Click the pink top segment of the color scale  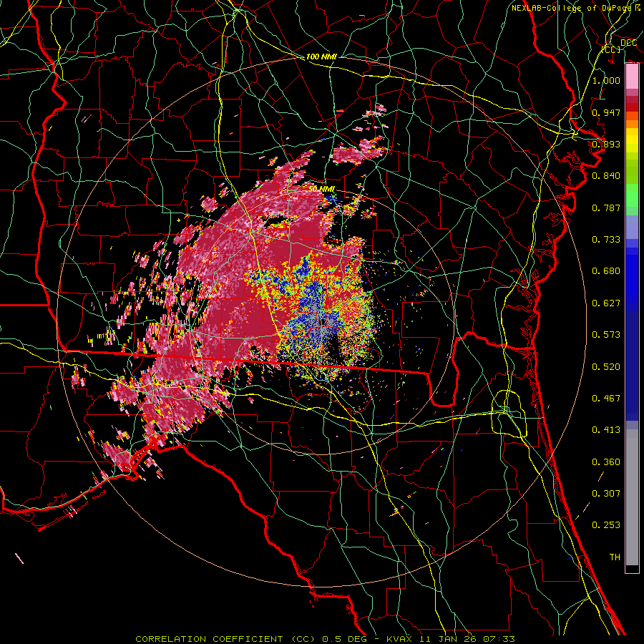(x=632, y=77)
